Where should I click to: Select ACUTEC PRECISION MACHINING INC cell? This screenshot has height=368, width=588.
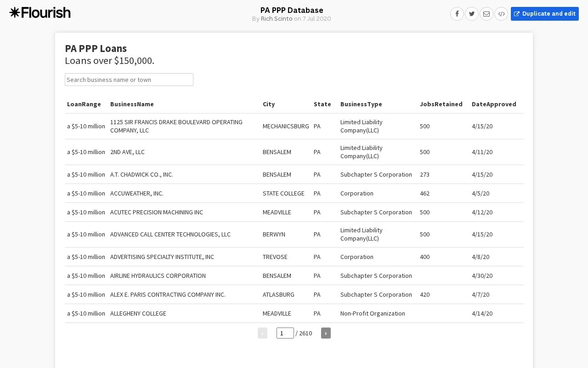[x=157, y=212]
